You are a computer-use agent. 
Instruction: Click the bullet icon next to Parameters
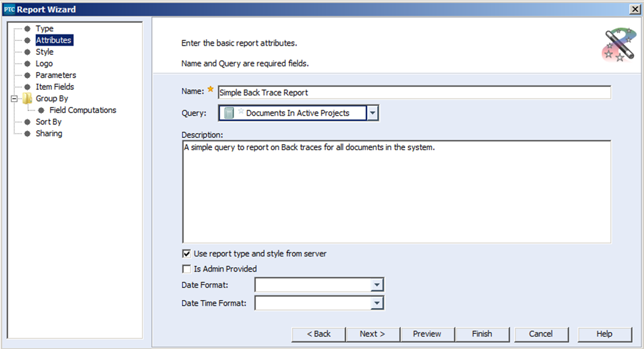(x=27, y=75)
